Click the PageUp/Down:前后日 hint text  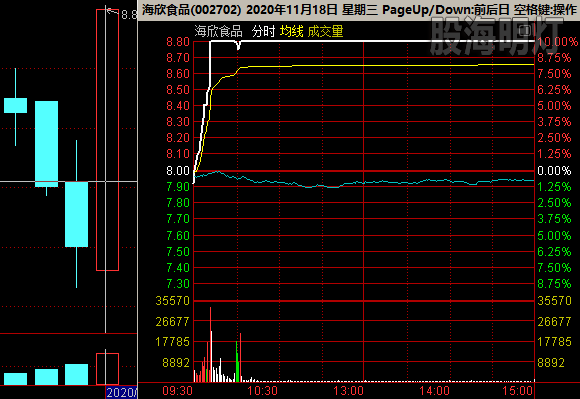445,10
